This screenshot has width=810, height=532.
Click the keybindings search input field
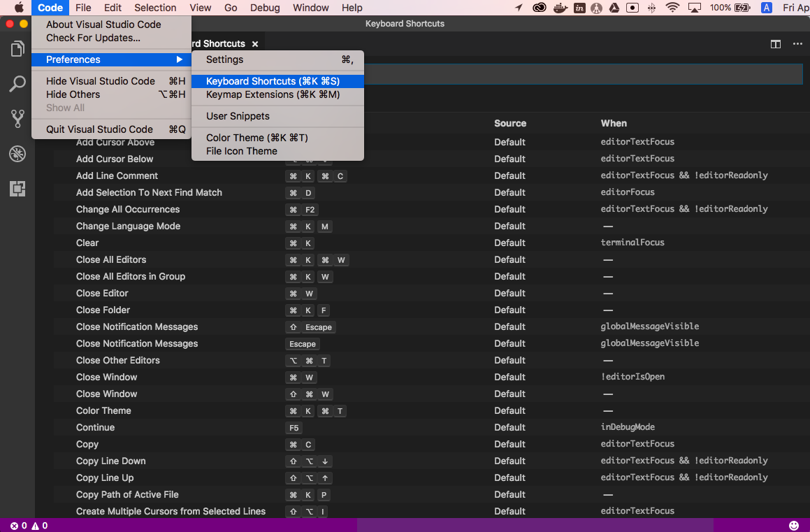pyautogui.click(x=584, y=74)
